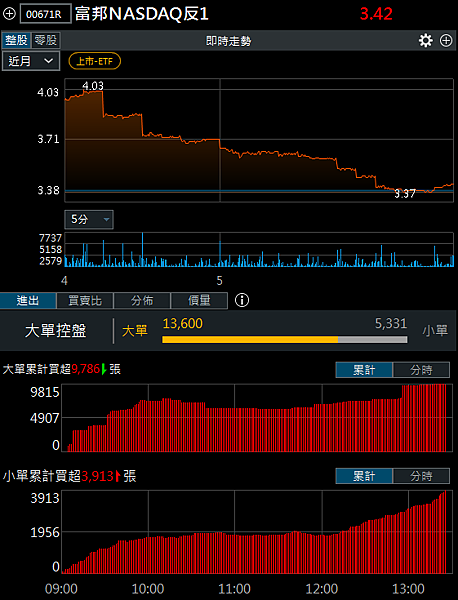Select 累計 for the 小單 chart
Screen dimensions: 458x600
(x=364, y=476)
